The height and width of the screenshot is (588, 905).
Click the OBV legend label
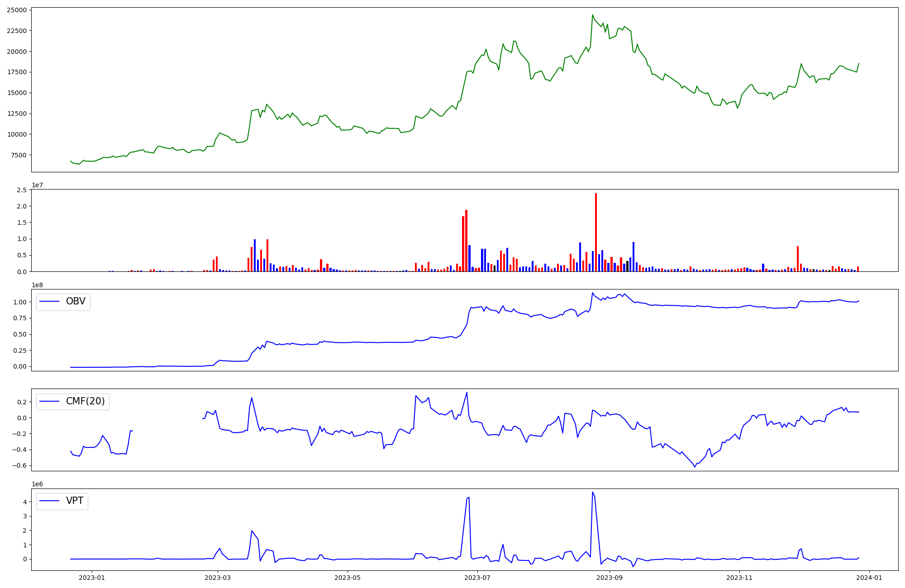(76, 302)
